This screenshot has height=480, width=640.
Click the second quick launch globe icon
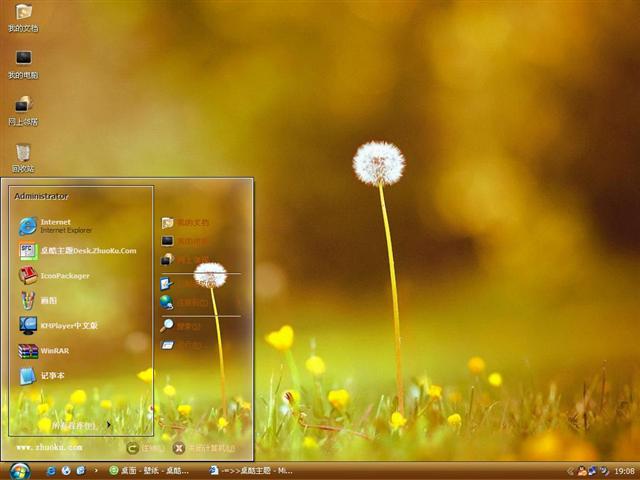click(x=66, y=471)
